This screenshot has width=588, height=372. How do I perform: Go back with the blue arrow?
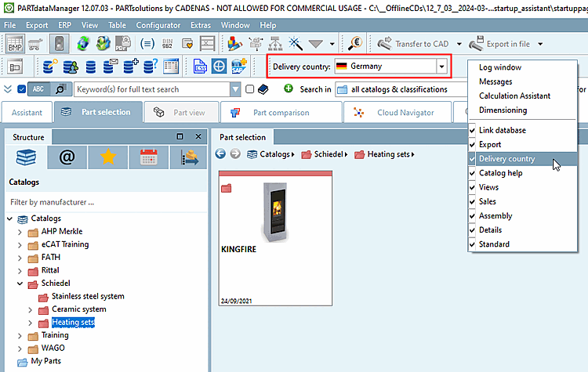click(220, 153)
